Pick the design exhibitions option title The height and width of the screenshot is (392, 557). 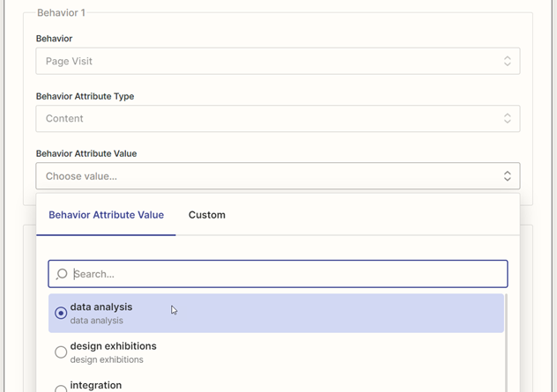113,346
